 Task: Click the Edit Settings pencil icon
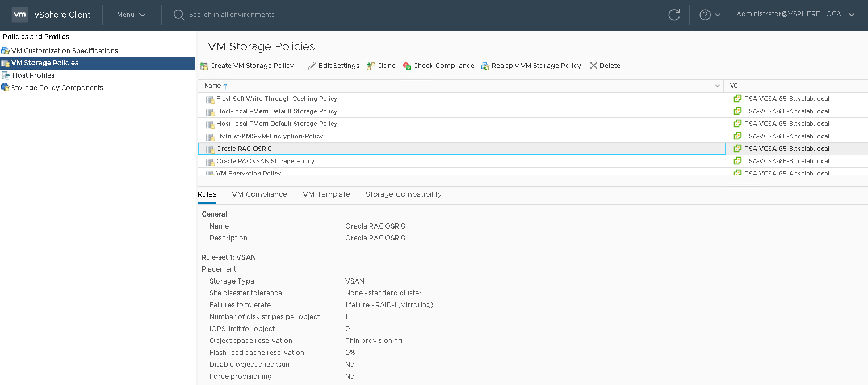coord(312,66)
